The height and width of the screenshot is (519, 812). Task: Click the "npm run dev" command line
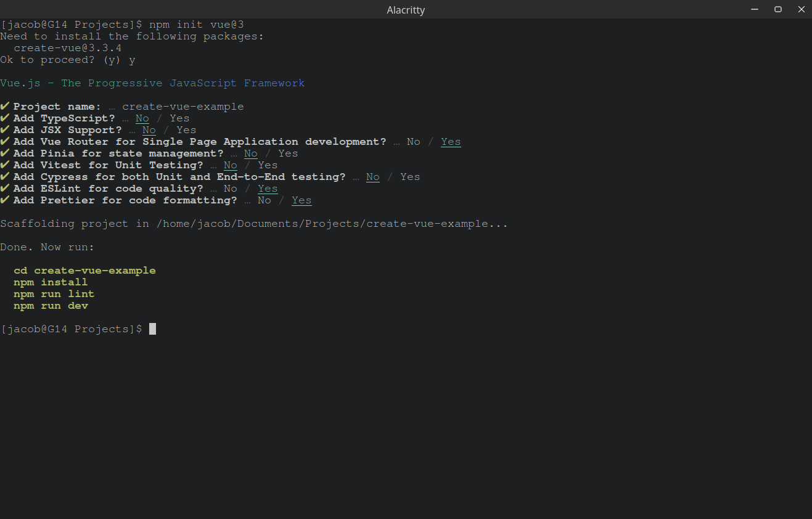(x=51, y=306)
